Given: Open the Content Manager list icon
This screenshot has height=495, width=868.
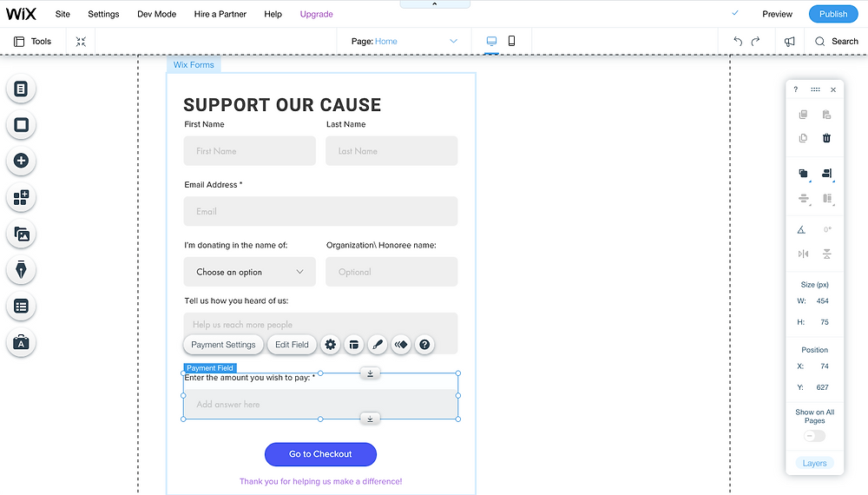Looking at the screenshot, I should (x=21, y=307).
